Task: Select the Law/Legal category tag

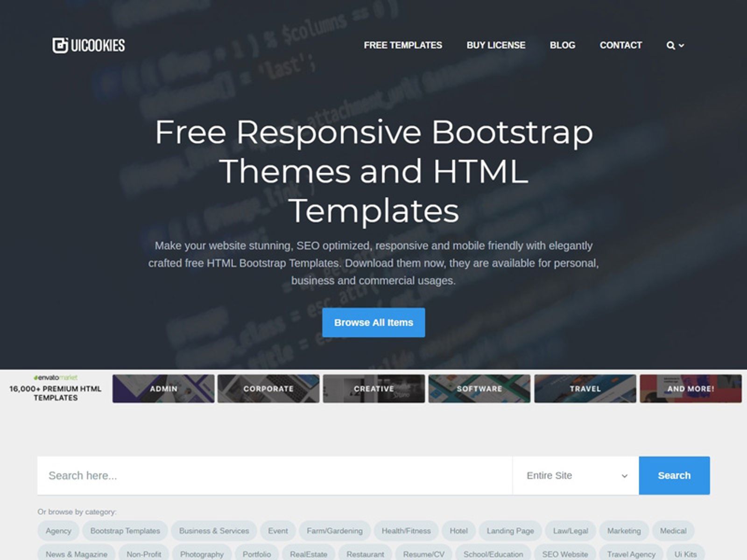Action: click(571, 531)
